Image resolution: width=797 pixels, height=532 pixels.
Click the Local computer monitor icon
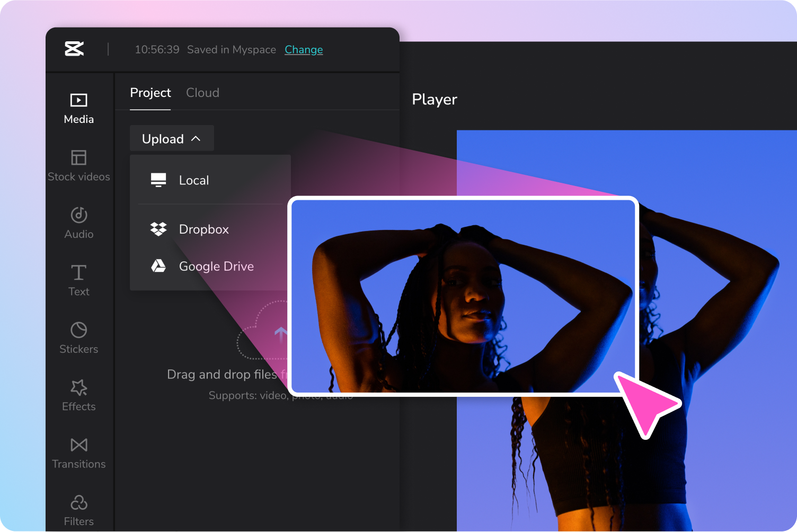coord(158,180)
